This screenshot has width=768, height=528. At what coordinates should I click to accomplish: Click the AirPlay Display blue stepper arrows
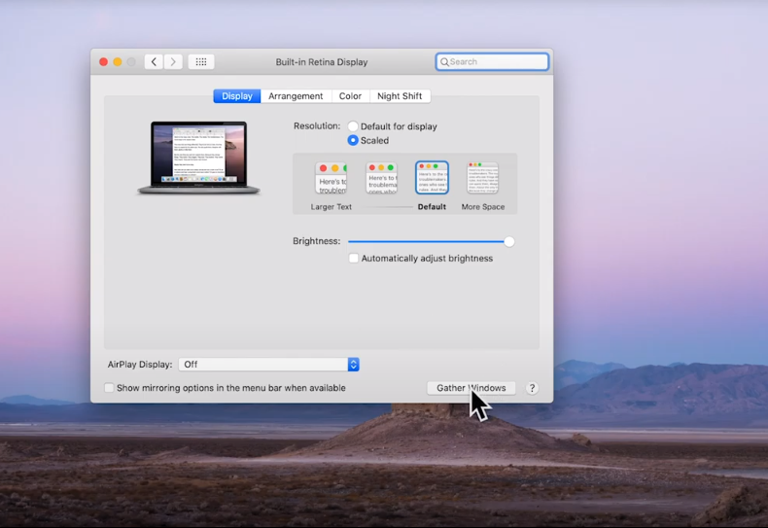354,364
